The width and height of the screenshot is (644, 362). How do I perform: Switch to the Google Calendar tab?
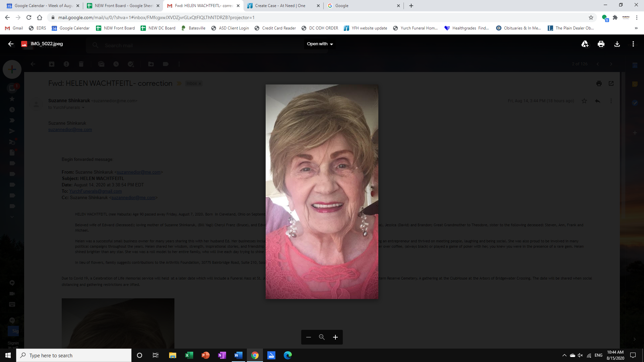pyautogui.click(x=44, y=6)
